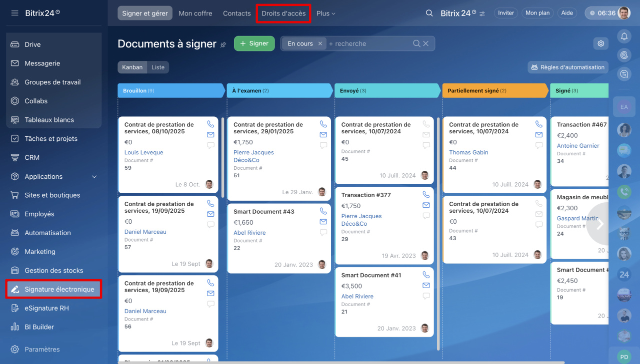
Task: Click the search magnifier in top bar
Action: click(x=429, y=13)
